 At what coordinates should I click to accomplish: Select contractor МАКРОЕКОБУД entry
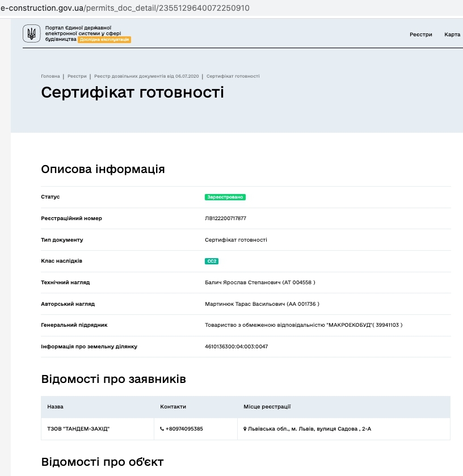pyautogui.click(x=304, y=325)
